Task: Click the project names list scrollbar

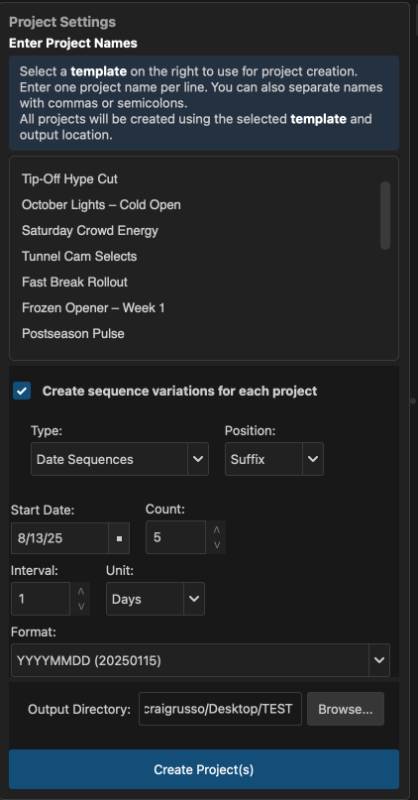Action: pos(385,215)
